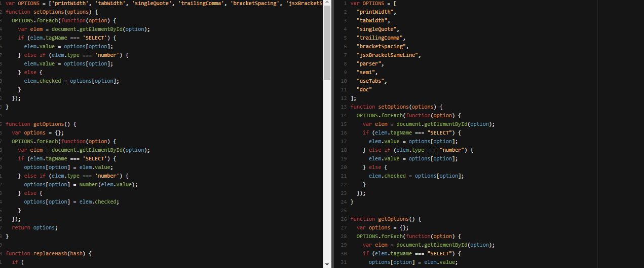644x268 pixels.
Task: Click 'elem.checked = options[option];' in the left pane
Action: [x=71, y=81]
